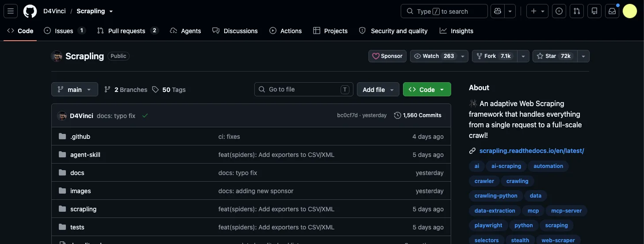Expand the Scrapling repo name dropdown in header

(x=111, y=11)
